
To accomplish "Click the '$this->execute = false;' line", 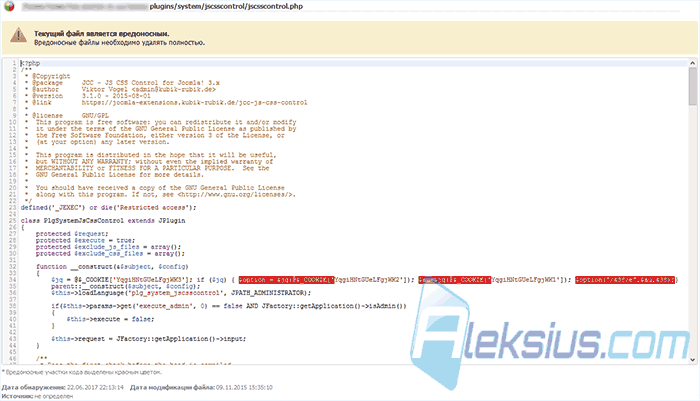I will (110, 319).
